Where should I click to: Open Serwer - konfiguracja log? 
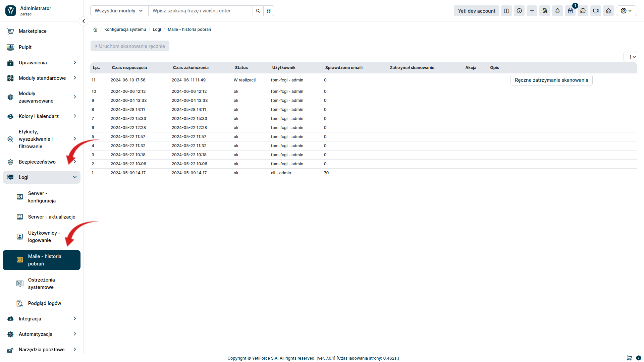(x=42, y=197)
